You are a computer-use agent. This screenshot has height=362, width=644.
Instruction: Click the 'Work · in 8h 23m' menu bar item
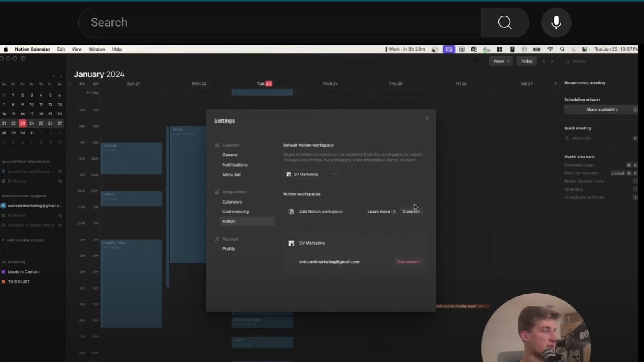click(405, 49)
